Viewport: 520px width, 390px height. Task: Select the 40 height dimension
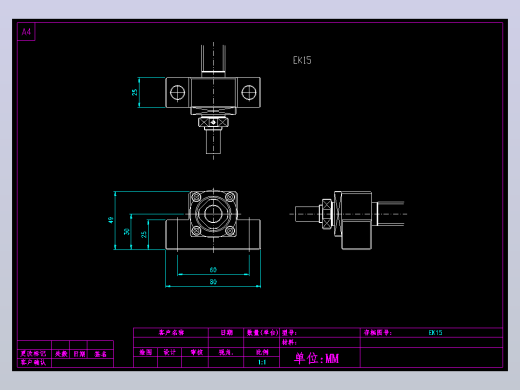click(x=111, y=220)
